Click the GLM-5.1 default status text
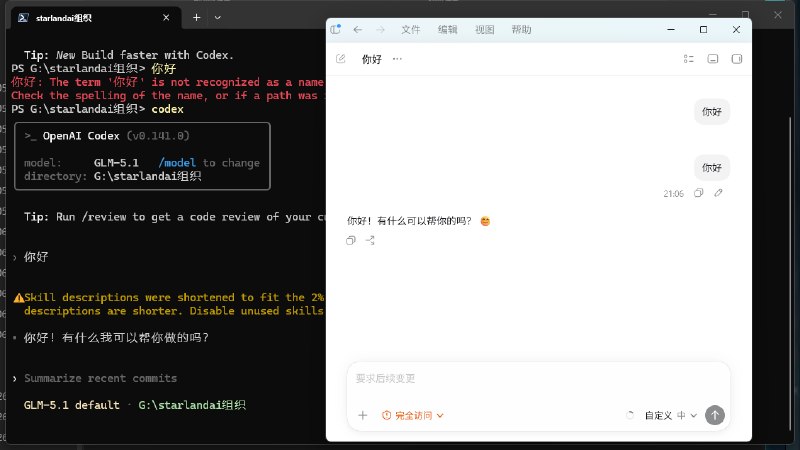 (x=71, y=405)
